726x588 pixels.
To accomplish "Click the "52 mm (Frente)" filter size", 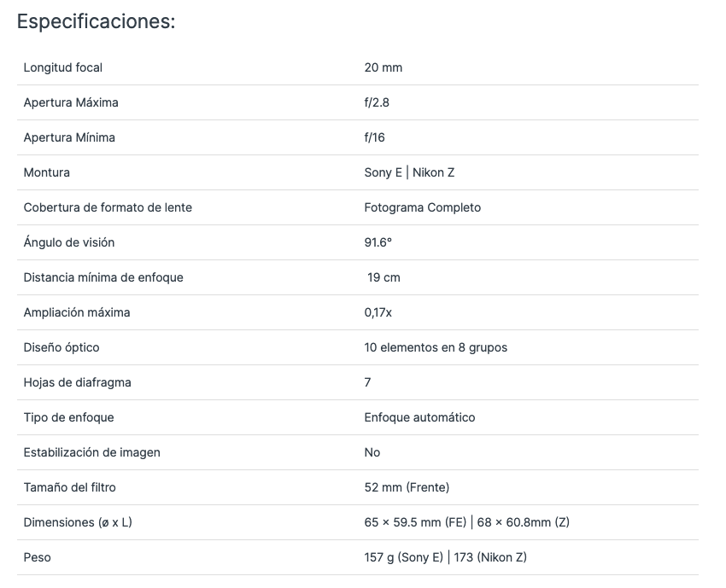I will pyautogui.click(x=407, y=487).
